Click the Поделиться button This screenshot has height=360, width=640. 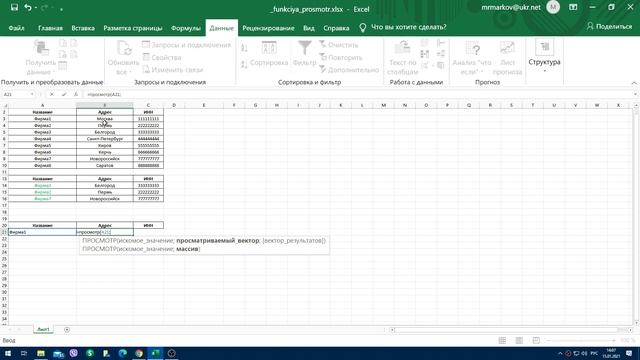click(x=609, y=27)
